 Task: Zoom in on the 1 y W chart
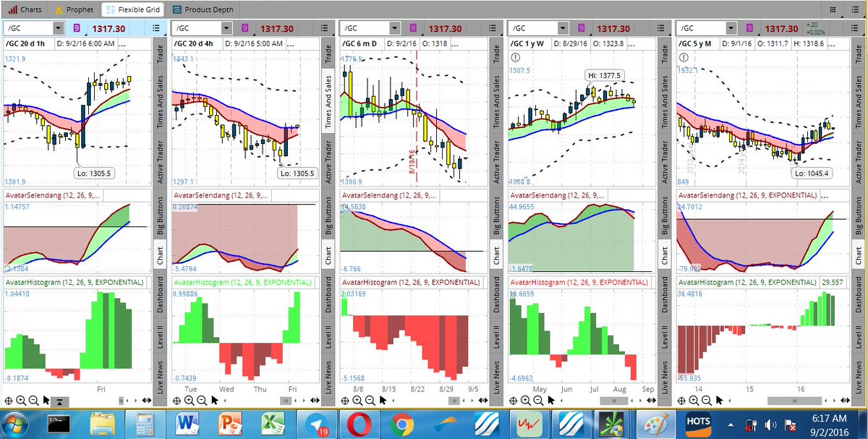pos(525,400)
